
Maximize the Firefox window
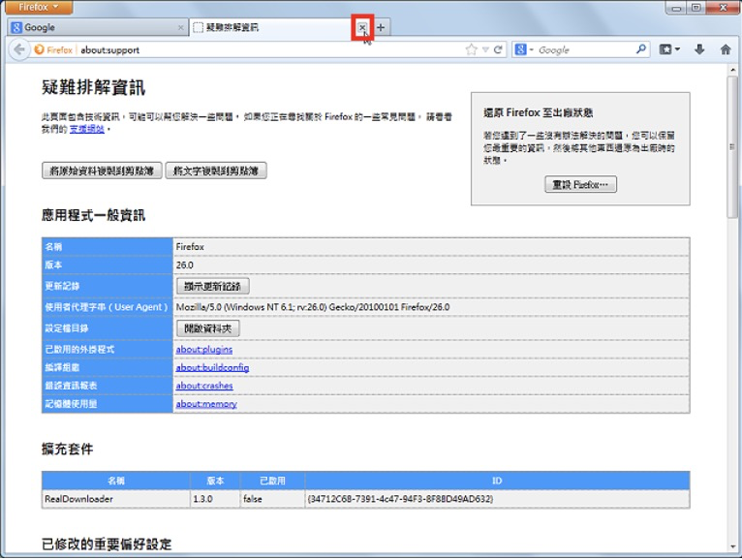tap(696, 8)
